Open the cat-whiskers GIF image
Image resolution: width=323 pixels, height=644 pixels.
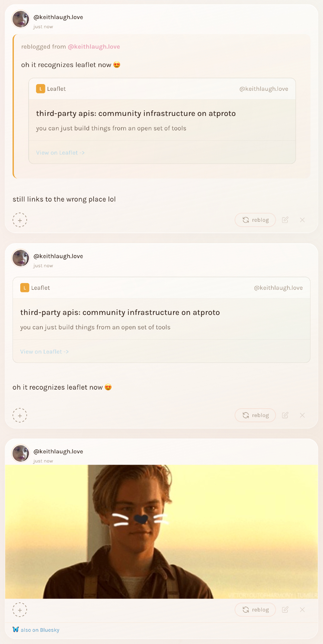161,531
